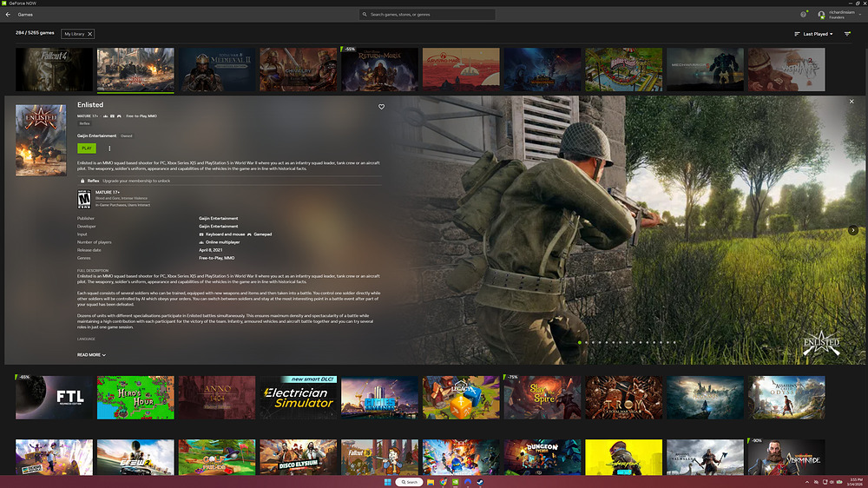Click the notifications icon in header
The image size is (868, 488).
(804, 15)
